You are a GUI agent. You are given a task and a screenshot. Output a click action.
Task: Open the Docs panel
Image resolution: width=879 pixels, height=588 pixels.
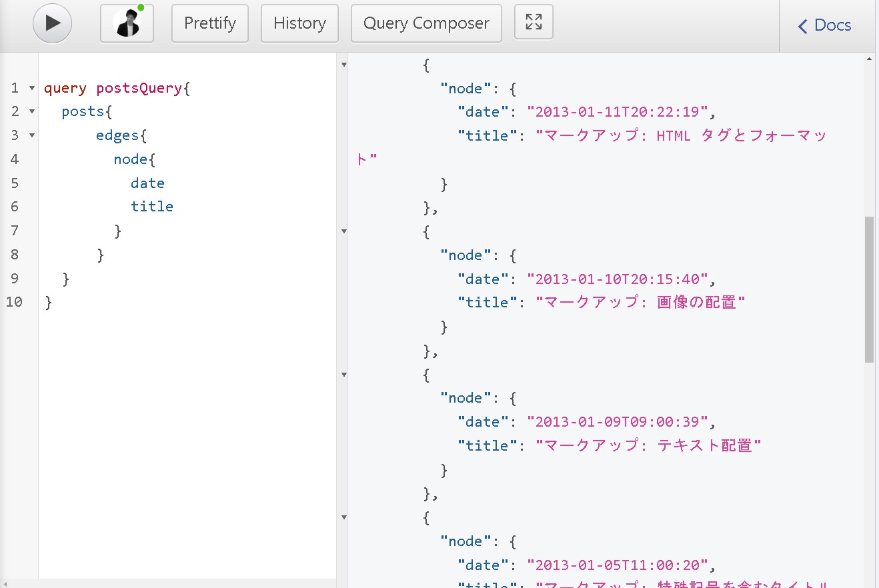coord(832,25)
